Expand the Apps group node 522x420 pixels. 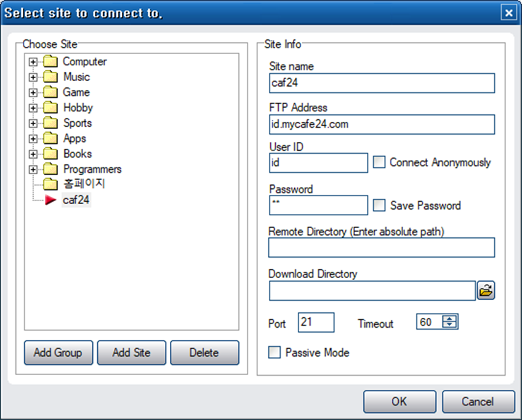point(33,138)
